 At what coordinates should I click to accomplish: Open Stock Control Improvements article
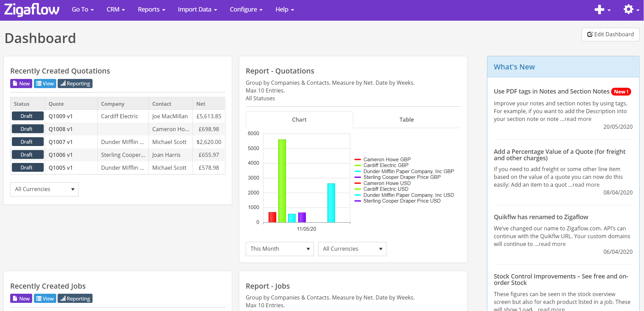click(x=561, y=279)
